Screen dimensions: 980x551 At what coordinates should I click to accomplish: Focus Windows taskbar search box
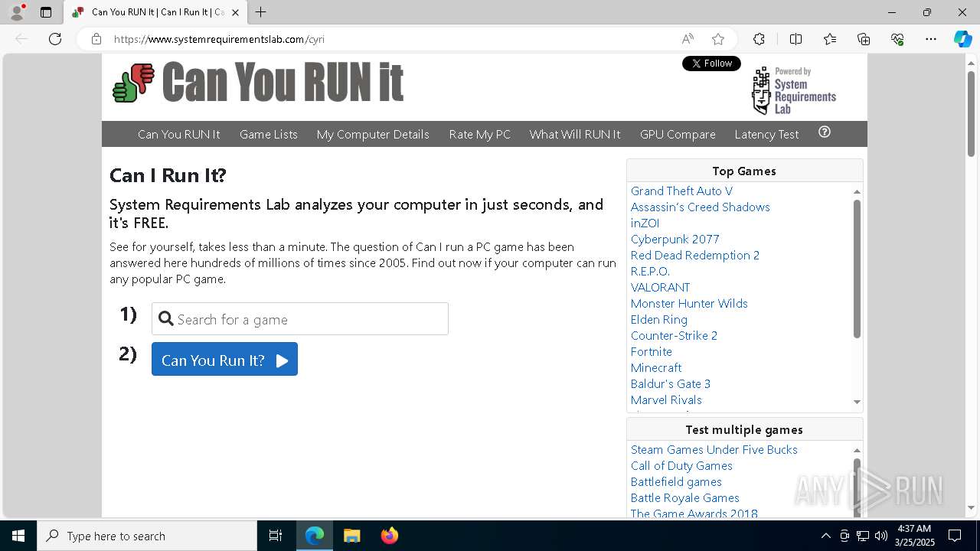point(147,536)
